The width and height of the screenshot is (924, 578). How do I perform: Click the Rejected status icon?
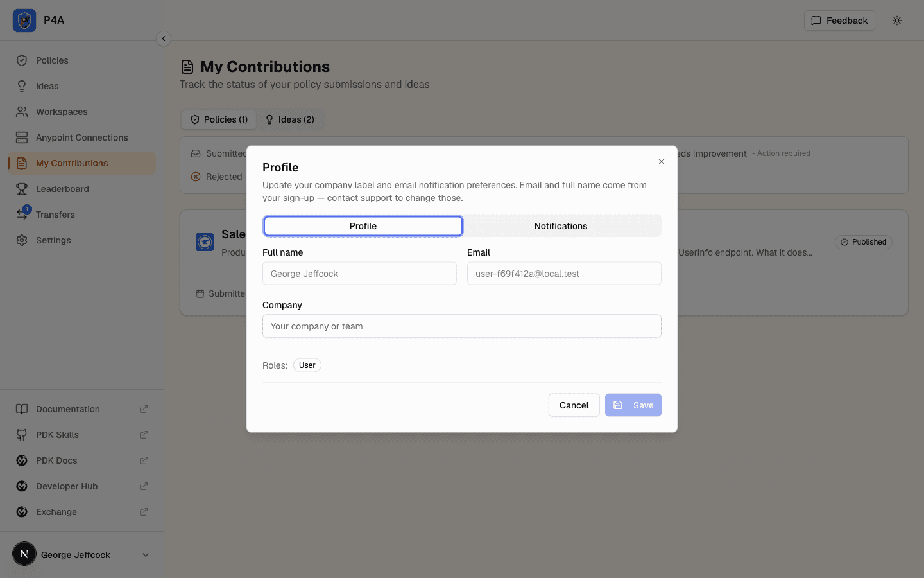click(196, 177)
